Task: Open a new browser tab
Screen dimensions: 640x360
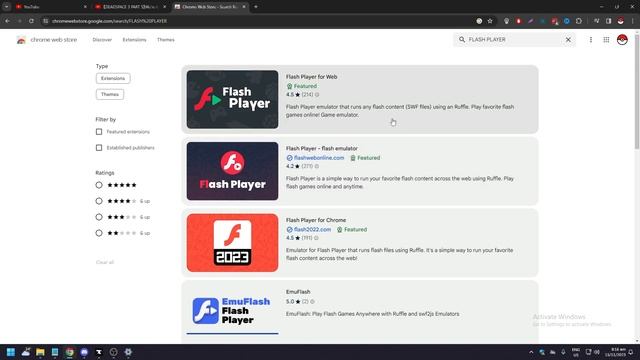Action: click(x=256, y=7)
